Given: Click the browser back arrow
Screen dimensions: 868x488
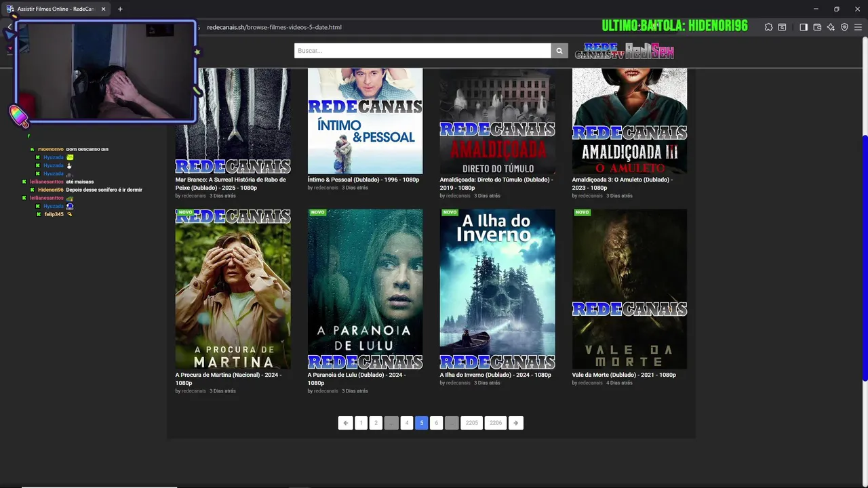Looking at the screenshot, I should coord(9,27).
